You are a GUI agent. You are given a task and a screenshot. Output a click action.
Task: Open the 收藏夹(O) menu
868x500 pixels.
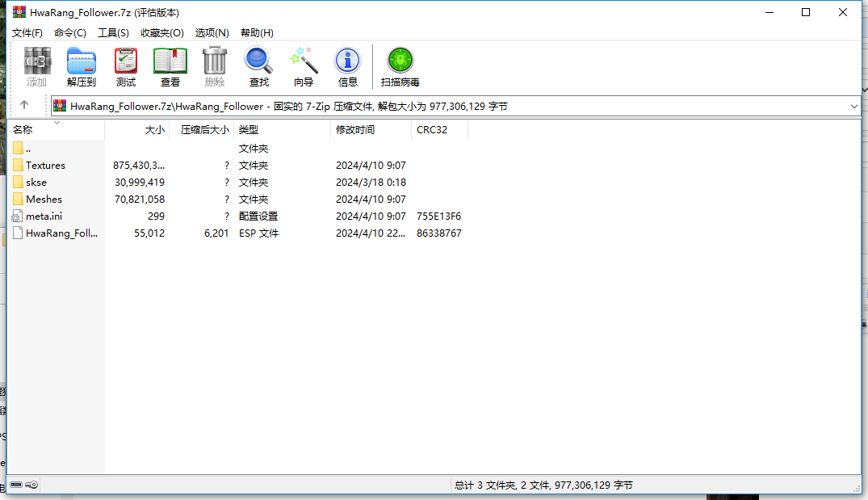click(162, 32)
